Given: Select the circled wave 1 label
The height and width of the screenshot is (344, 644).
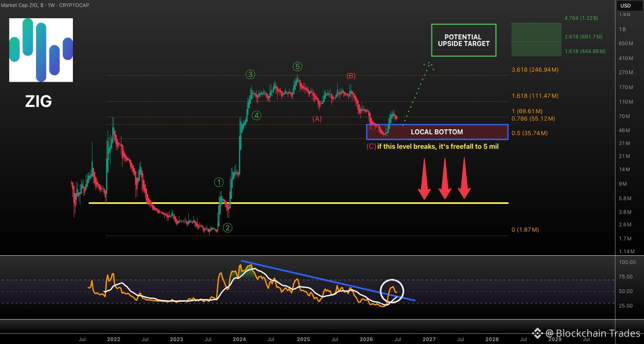Looking at the screenshot, I should point(219,182).
